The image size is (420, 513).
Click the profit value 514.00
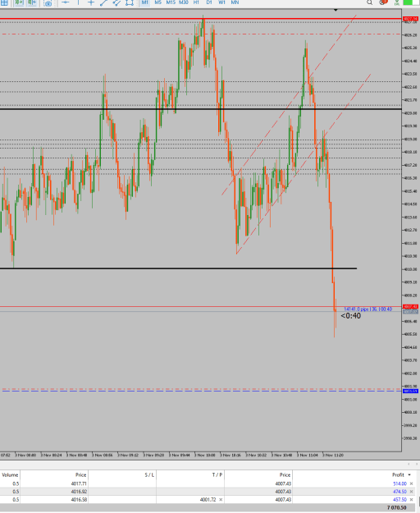click(x=399, y=483)
